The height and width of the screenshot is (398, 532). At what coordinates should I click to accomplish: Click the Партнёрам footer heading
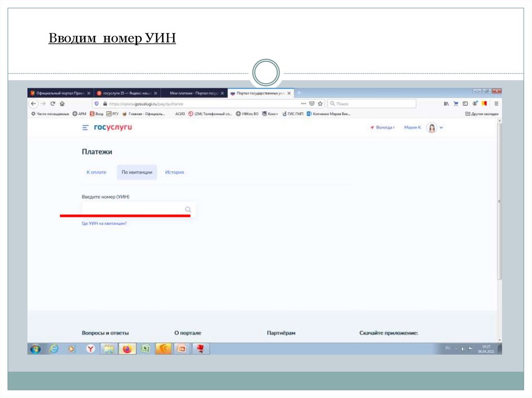coord(281,333)
